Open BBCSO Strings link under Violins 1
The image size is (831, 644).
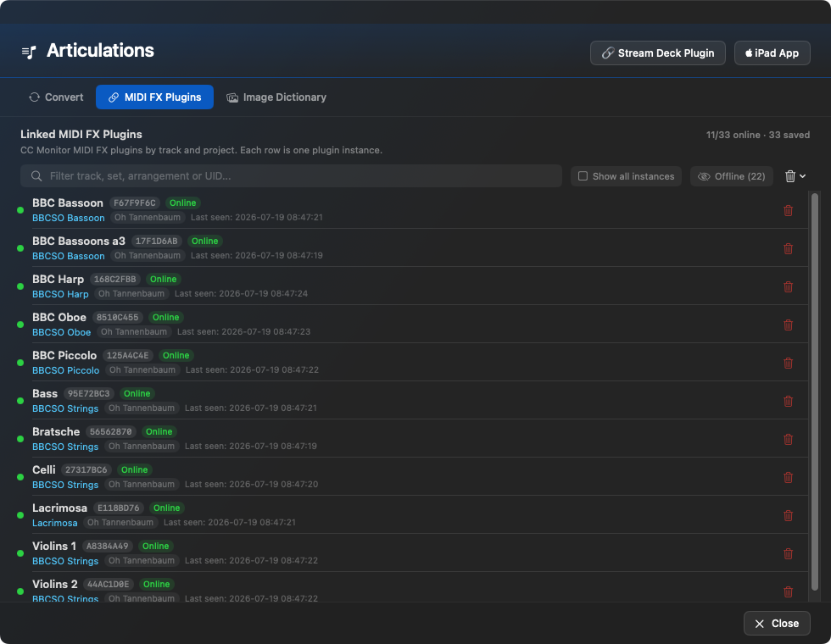coord(65,561)
